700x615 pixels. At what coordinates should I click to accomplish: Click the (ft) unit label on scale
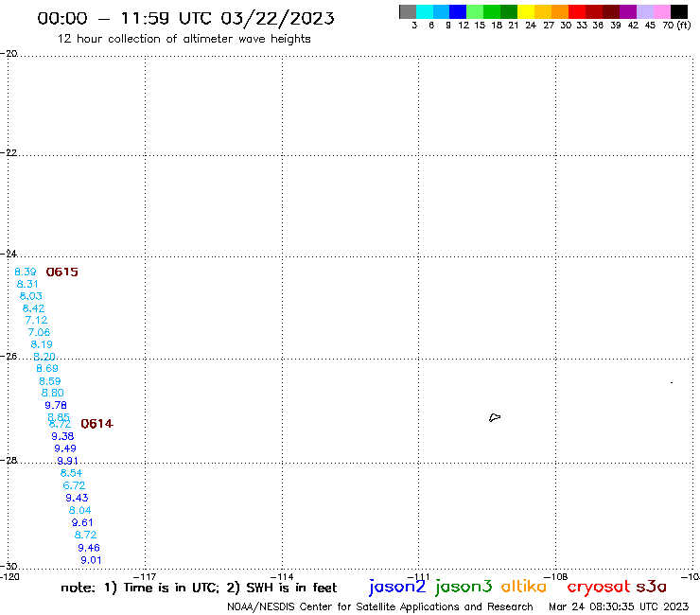[x=684, y=25]
